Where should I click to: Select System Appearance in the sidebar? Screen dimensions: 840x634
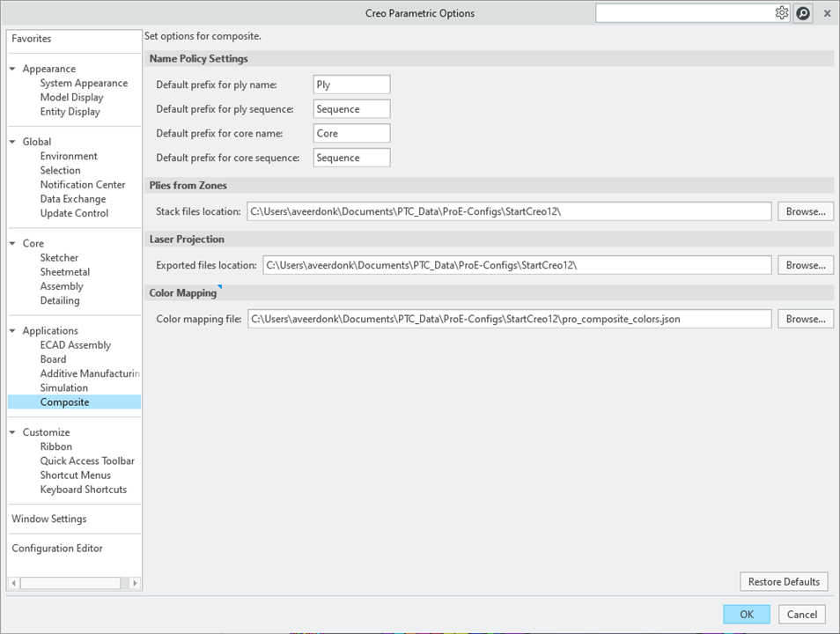click(84, 83)
